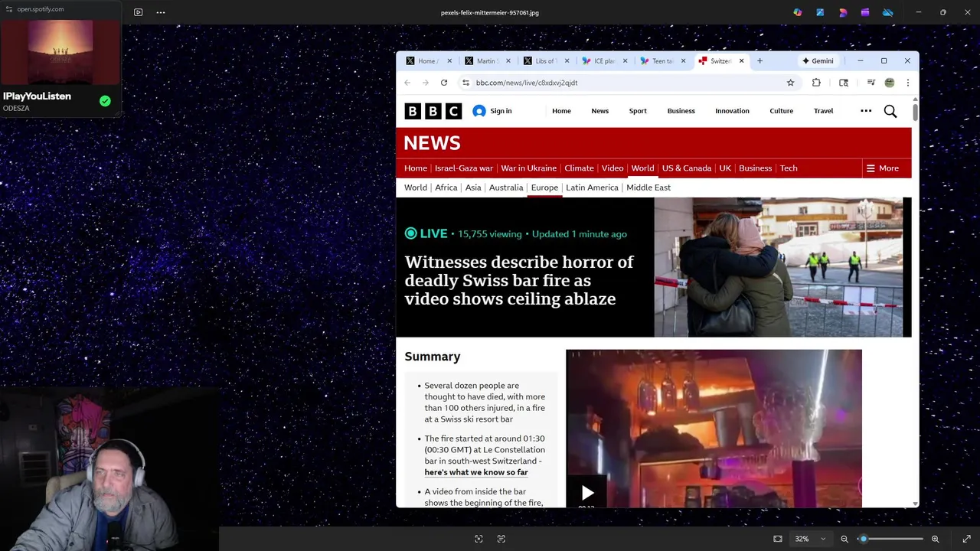This screenshot has width=980, height=551.
Task: Select Latin America in World sub-navigation
Action: pyautogui.click(x=592, y=187)
